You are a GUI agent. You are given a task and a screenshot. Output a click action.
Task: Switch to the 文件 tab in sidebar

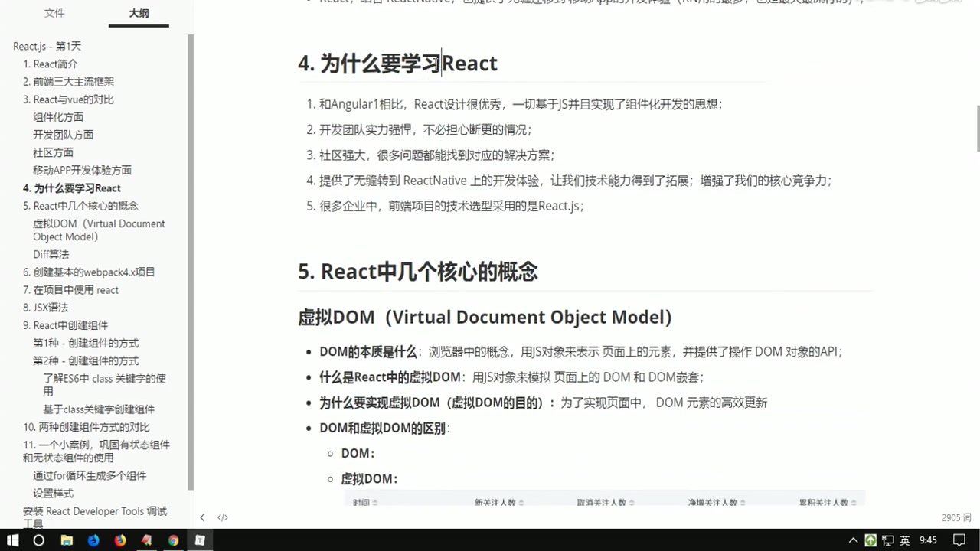54,13
